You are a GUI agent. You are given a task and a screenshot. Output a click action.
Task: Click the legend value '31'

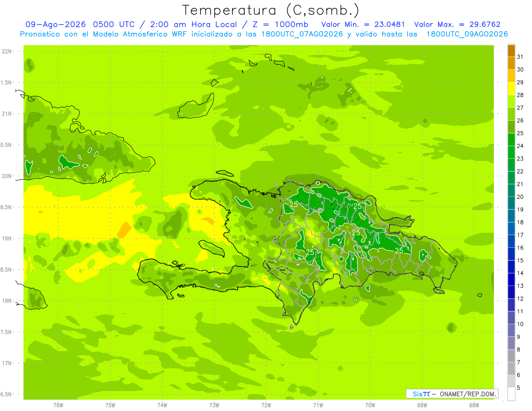point(520,57)
